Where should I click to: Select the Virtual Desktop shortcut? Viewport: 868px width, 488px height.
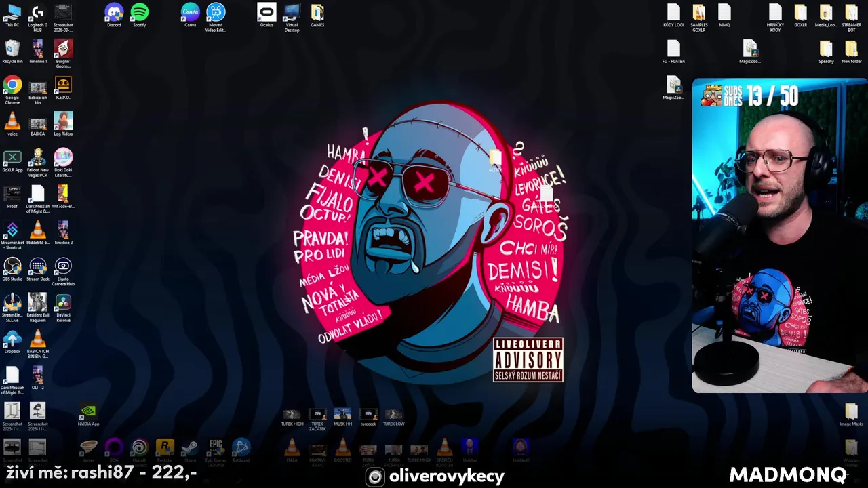pyautogui.click(x=292, y=18)
